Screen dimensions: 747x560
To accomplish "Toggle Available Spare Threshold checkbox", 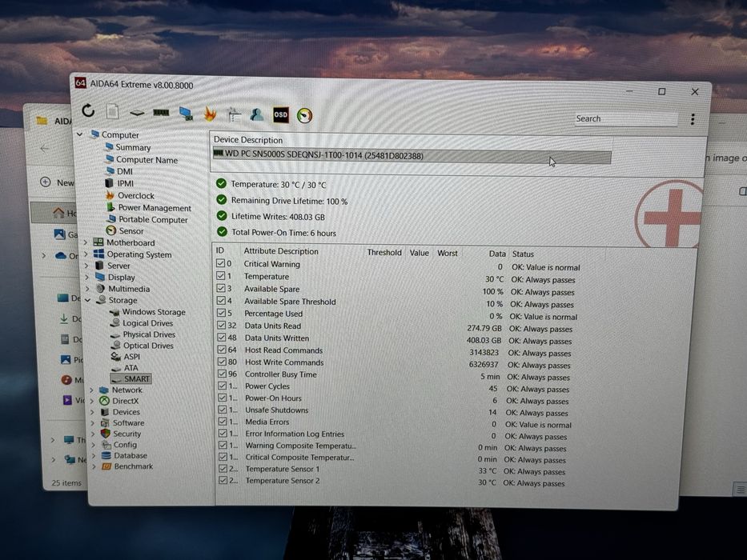I will (x=221, y=301).
